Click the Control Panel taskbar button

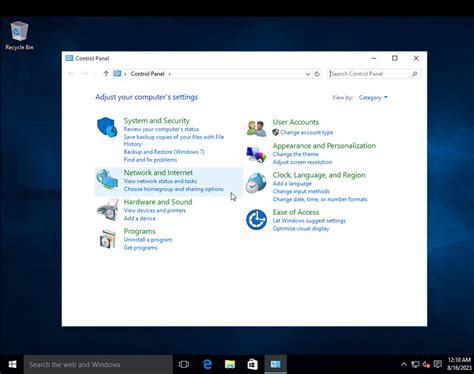(x=275, y=364)
